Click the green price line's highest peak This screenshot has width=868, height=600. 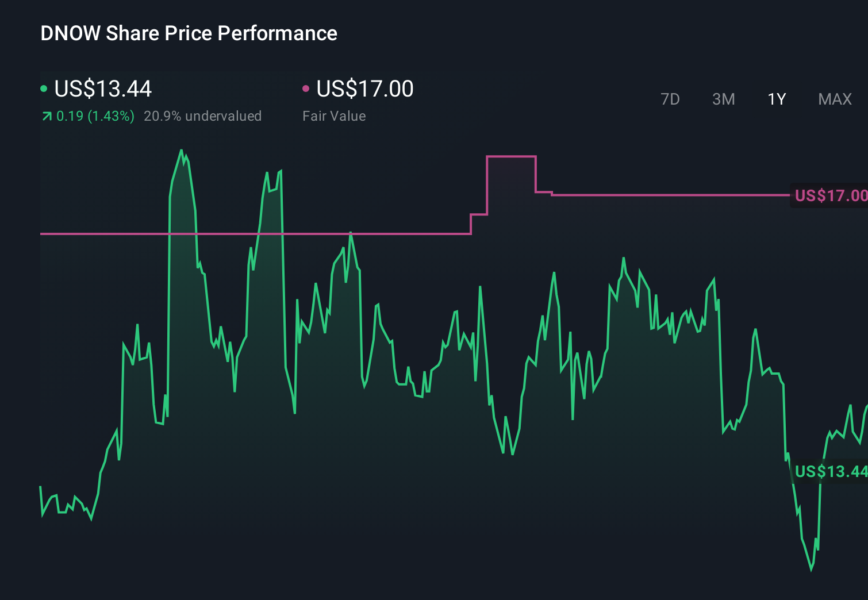pos(182,151)
